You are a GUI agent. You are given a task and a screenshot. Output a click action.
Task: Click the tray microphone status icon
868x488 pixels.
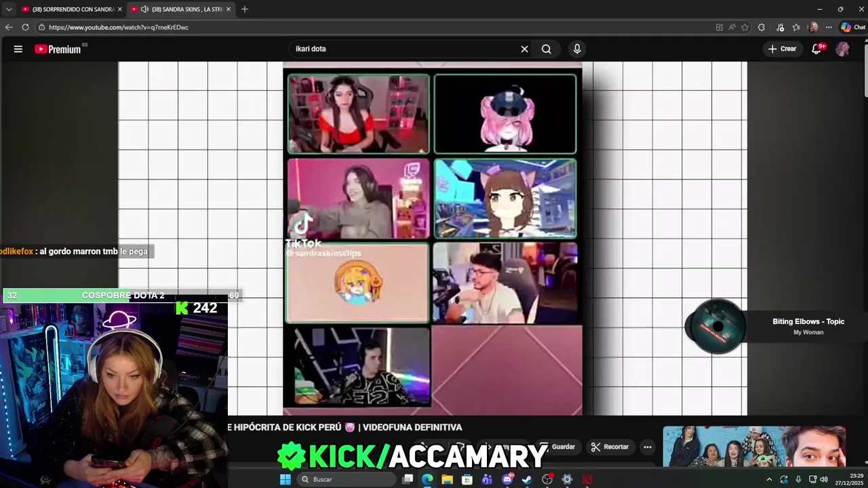pos(798,479)
